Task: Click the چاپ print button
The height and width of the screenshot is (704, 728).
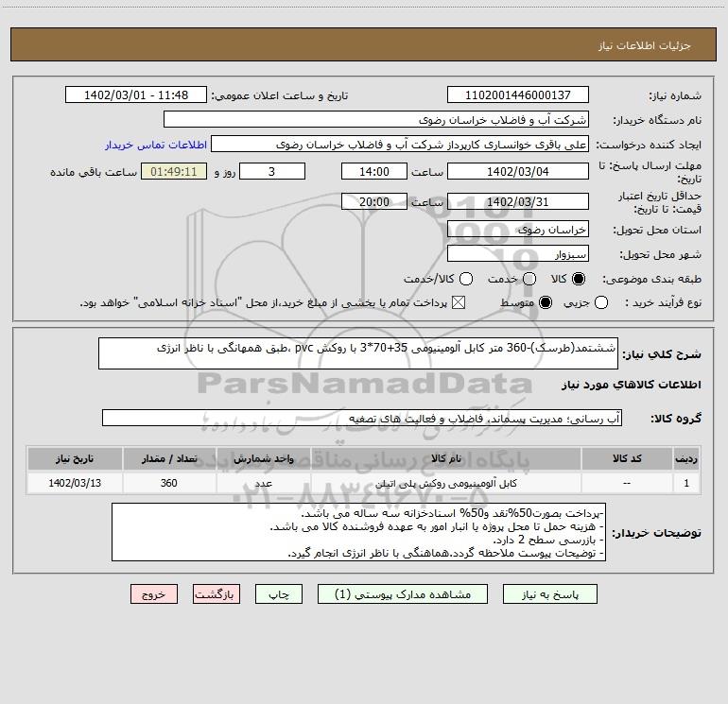Action: pyautogui.click(x=279, y=594)
